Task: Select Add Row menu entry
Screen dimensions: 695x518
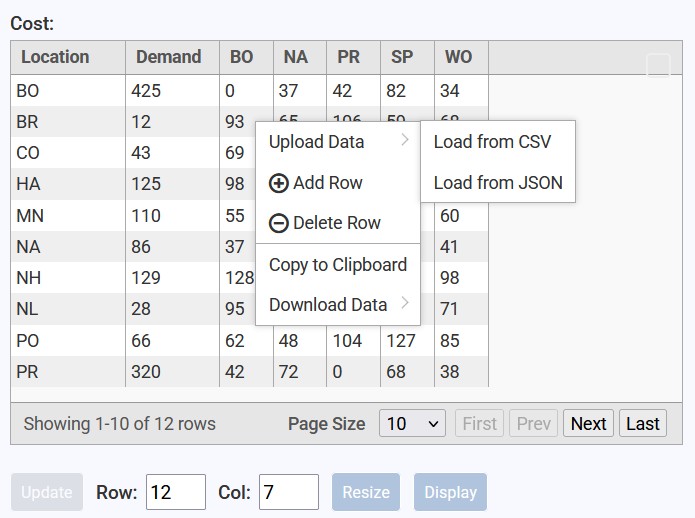Action: tap(338, 183)
